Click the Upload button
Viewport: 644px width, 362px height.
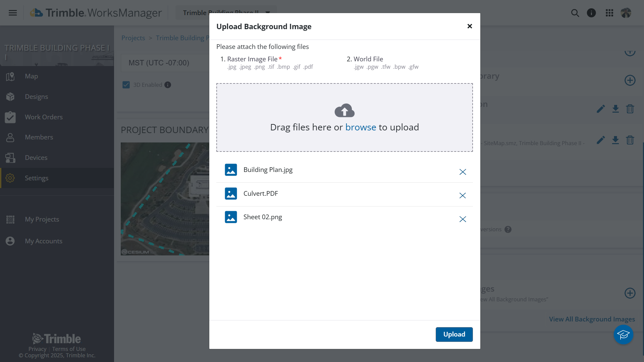pyautogui.click(x=454, y=334)
